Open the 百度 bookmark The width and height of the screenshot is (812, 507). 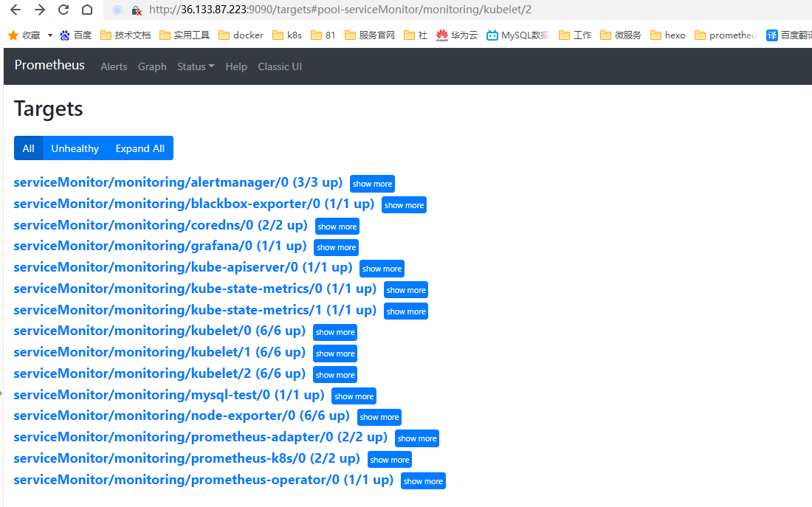[75, 35]
